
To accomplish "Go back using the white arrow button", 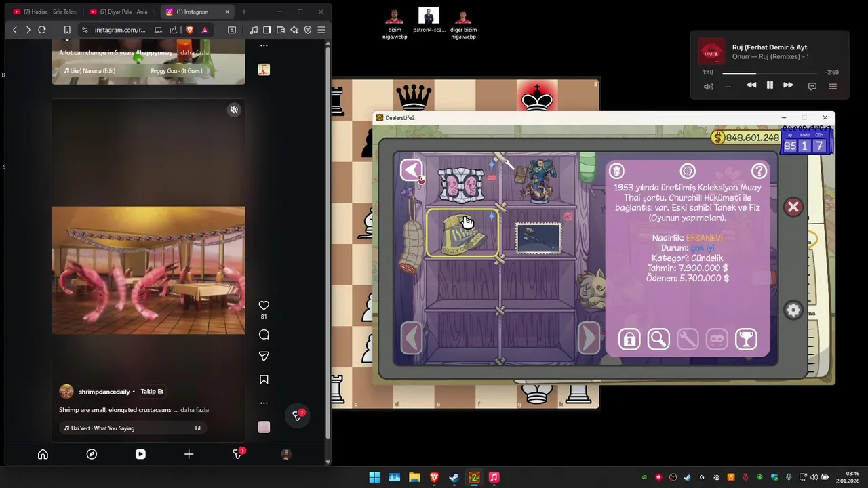I will pos(411,170).
